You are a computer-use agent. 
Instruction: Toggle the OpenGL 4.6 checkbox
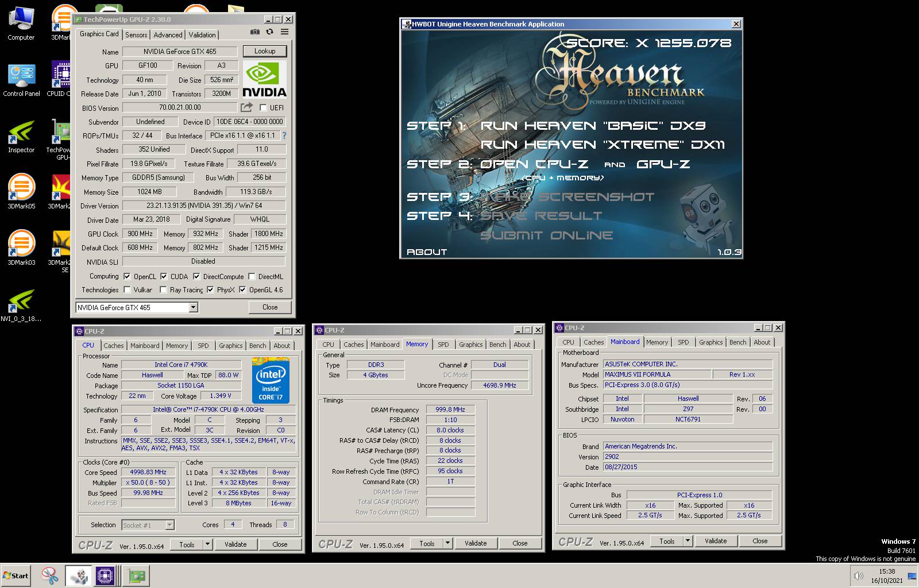[242, 289]
